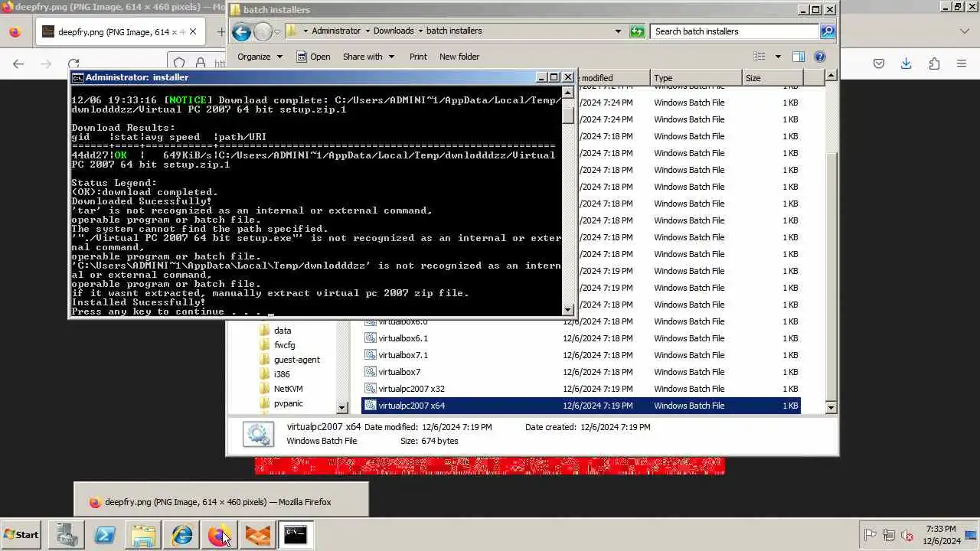
Task: Click New folder in the Explorer toolbar
Action: click(x=459, y=57)
